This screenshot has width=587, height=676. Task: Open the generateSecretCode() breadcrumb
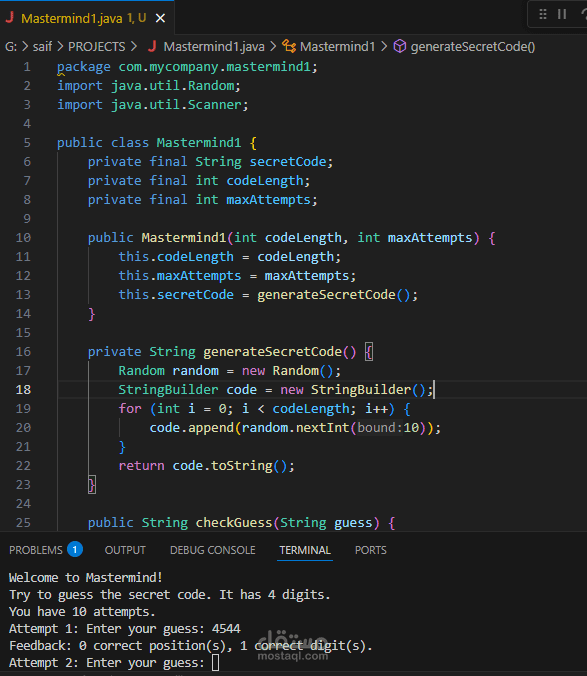click(473, 47)
